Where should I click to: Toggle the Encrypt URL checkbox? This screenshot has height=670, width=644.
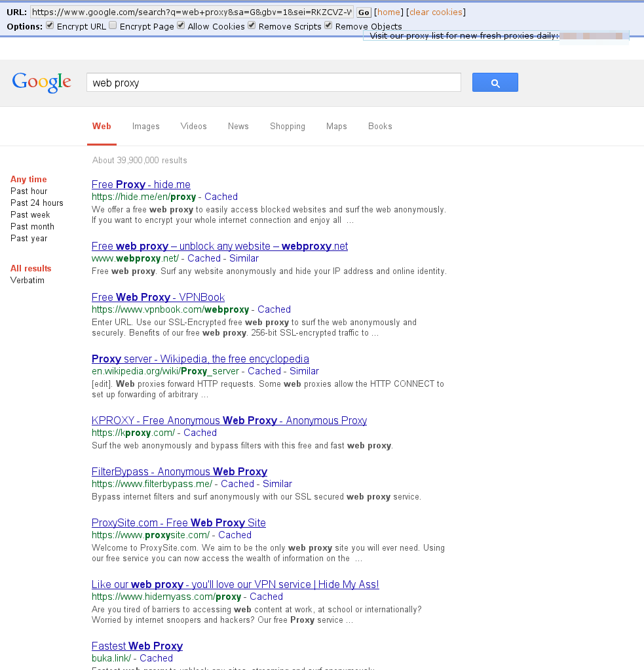click(50, 26)
